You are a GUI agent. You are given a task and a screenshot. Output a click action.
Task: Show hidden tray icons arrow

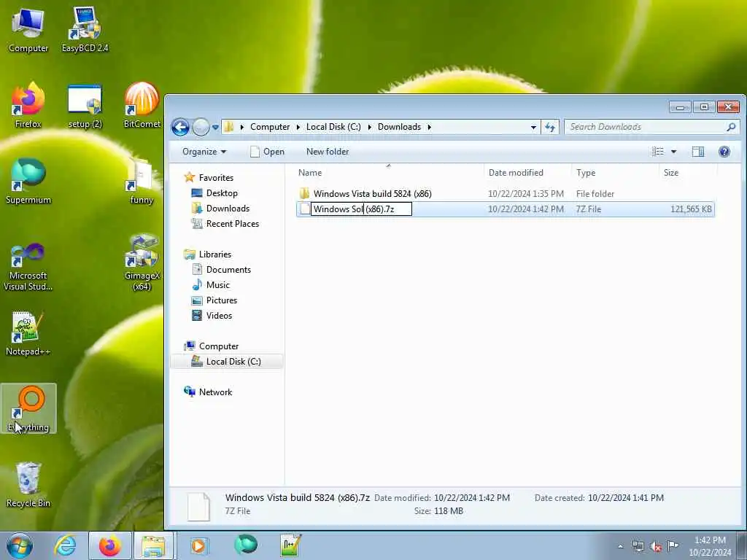coord(620,546)
